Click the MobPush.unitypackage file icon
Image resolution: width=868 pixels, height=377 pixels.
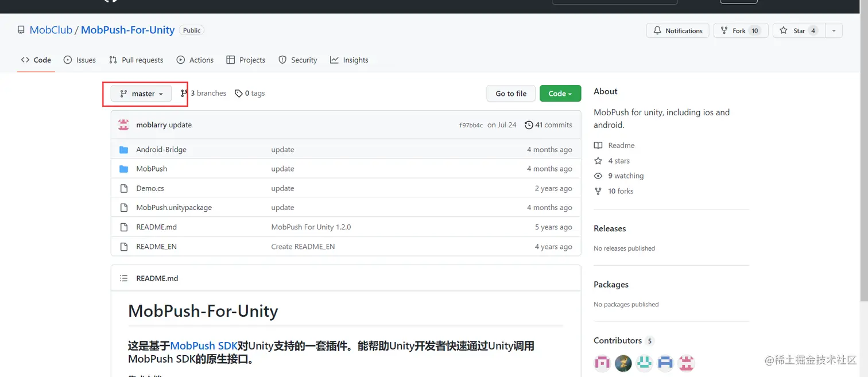click(x=123, y=207)
